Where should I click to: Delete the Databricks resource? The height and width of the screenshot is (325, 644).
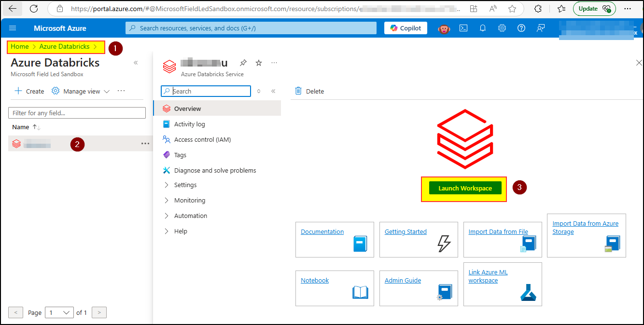309,91
